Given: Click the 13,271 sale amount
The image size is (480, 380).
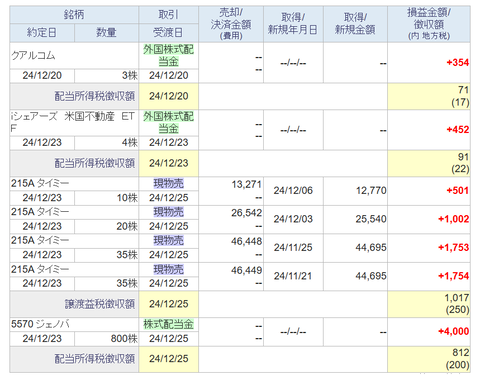Looking at the screenshot, I should (247, 184).
